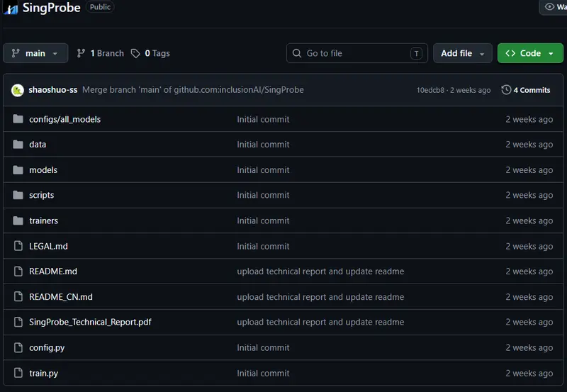Open the README_CN.md file
567x392 pixels.
click(61, 297)
